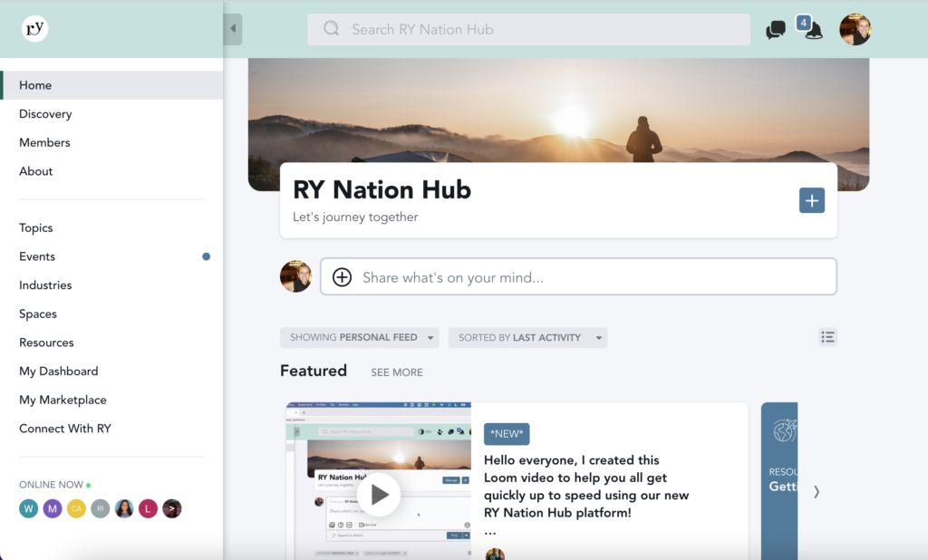Screen dimensions: 928x560
Task: Open notifications with the bell icon
Action: [x=813, y=33]
